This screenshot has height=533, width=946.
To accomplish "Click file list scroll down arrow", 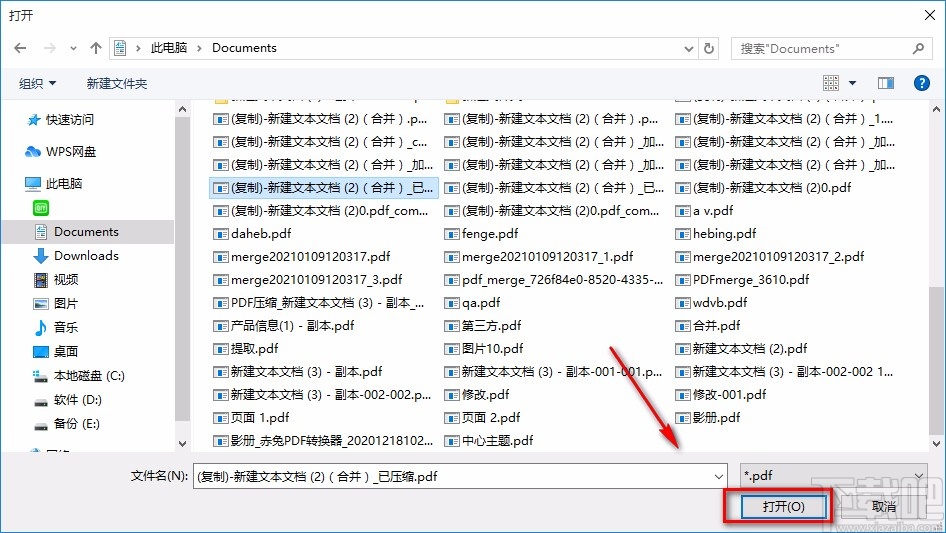I will tap(936, 444).
